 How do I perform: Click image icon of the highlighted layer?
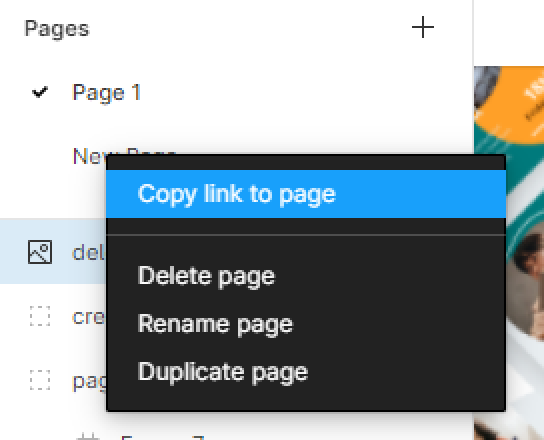pyautogui.click(x=40, y=252)
